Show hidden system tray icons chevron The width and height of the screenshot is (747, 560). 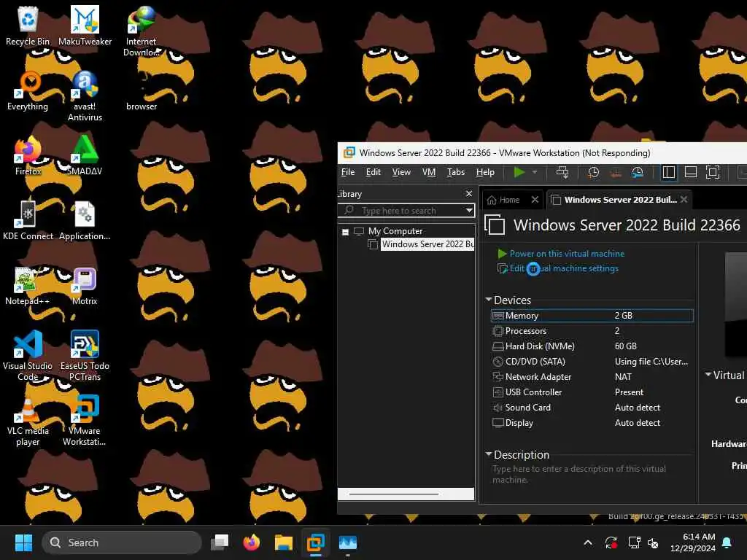588,542
